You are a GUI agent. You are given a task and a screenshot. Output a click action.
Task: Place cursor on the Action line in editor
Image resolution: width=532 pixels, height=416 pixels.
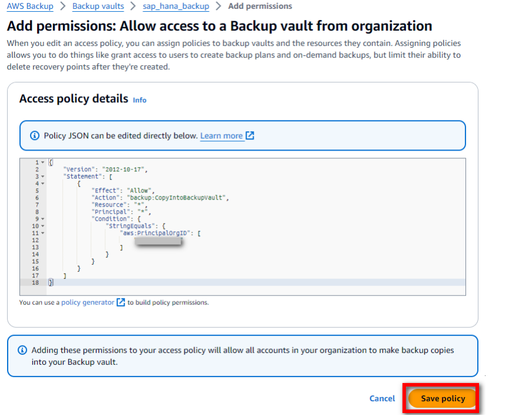point(159,198)
